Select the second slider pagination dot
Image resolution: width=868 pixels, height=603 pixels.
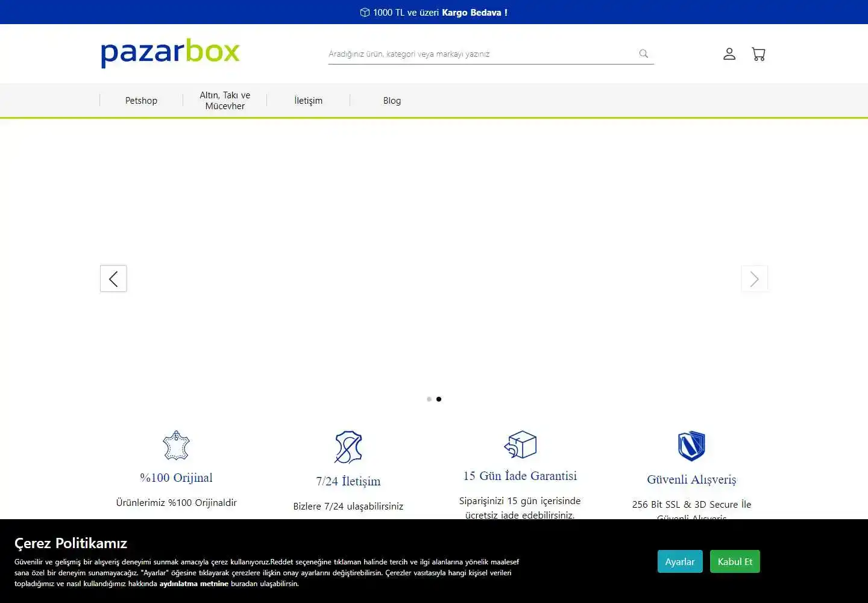[x=439, y=399]
